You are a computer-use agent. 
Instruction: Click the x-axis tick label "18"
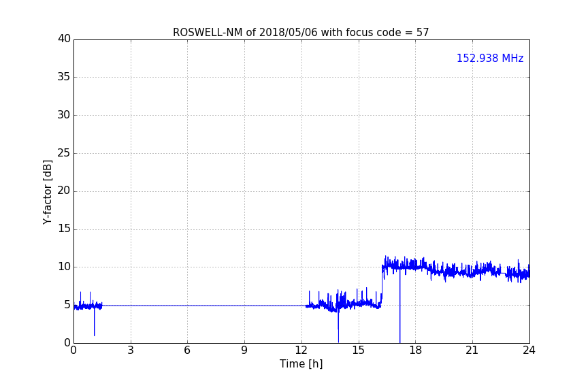pos(416,350)
